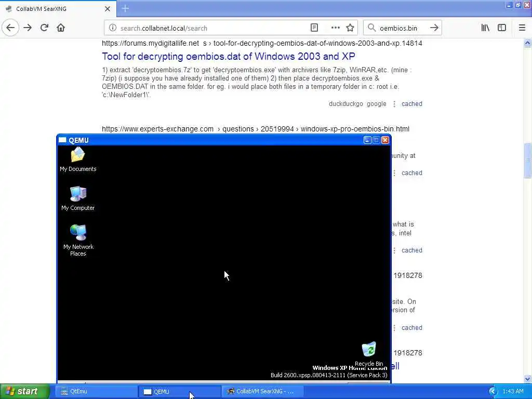
Task: Open the browser hamburger menu
Action: coord(522,28)
